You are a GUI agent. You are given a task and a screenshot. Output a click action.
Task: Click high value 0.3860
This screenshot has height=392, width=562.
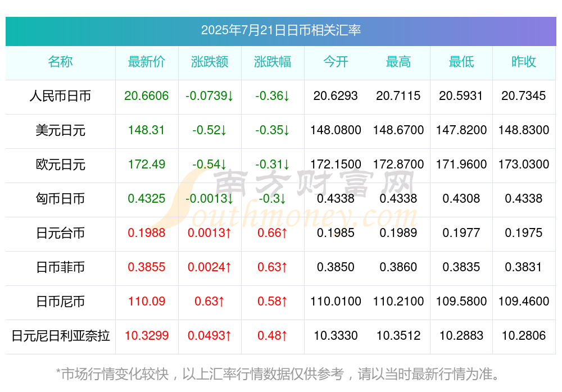point(398,267)
